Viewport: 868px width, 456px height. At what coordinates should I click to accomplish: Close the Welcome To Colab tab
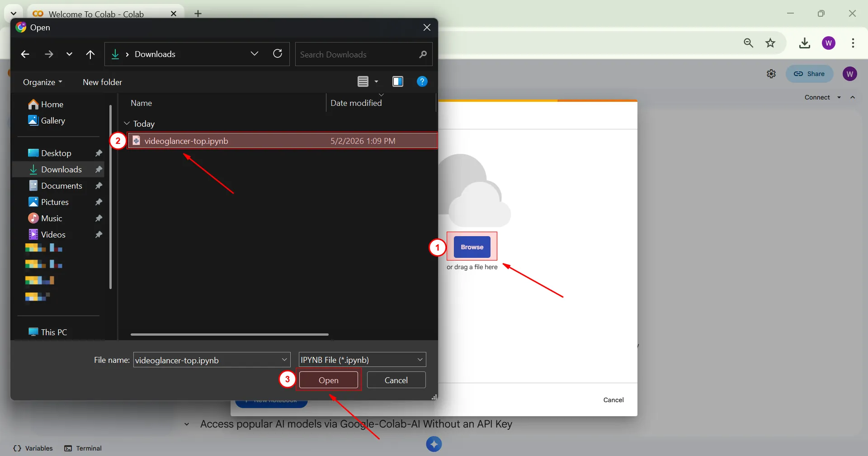(x=174, y=14)
